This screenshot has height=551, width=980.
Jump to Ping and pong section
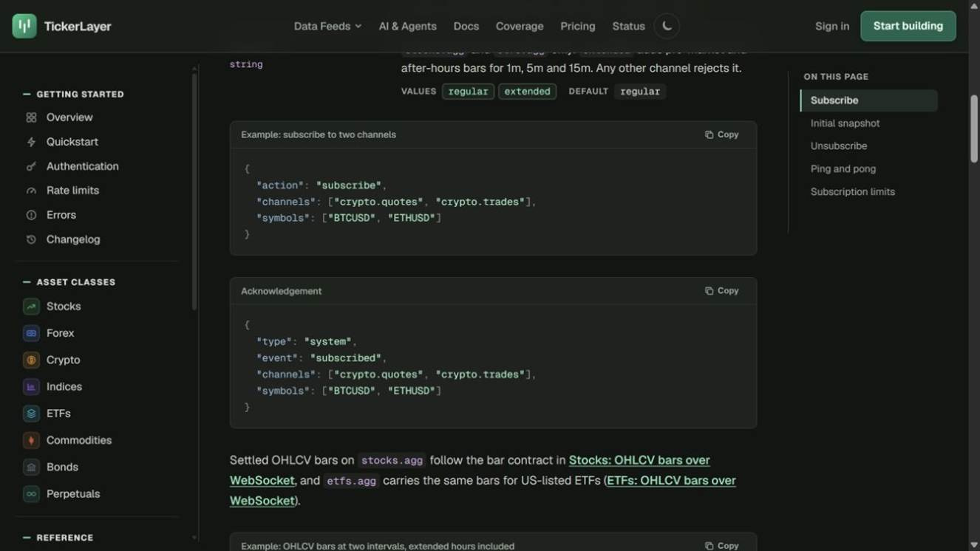[843, 169]
